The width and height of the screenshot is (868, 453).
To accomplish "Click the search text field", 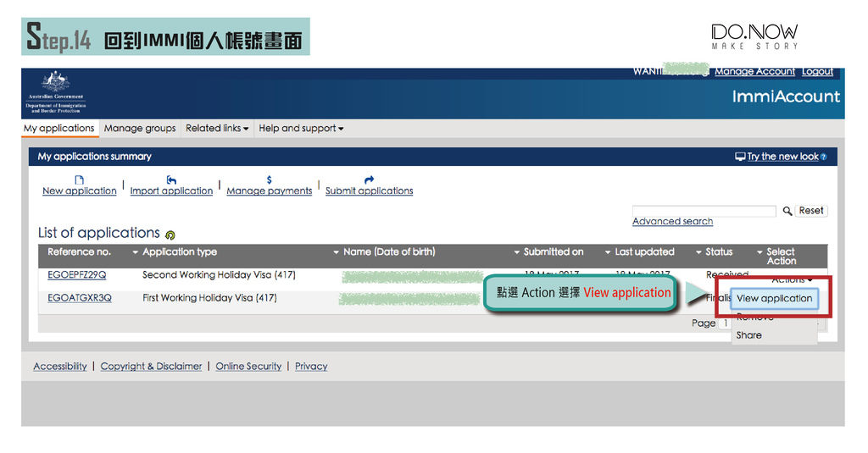I will pos(704,211).
